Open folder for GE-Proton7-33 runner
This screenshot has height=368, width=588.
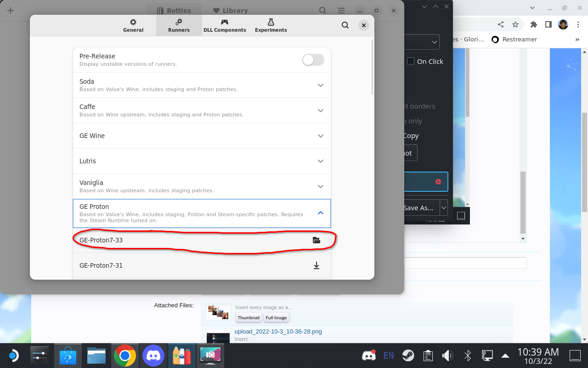coord(316,240)
